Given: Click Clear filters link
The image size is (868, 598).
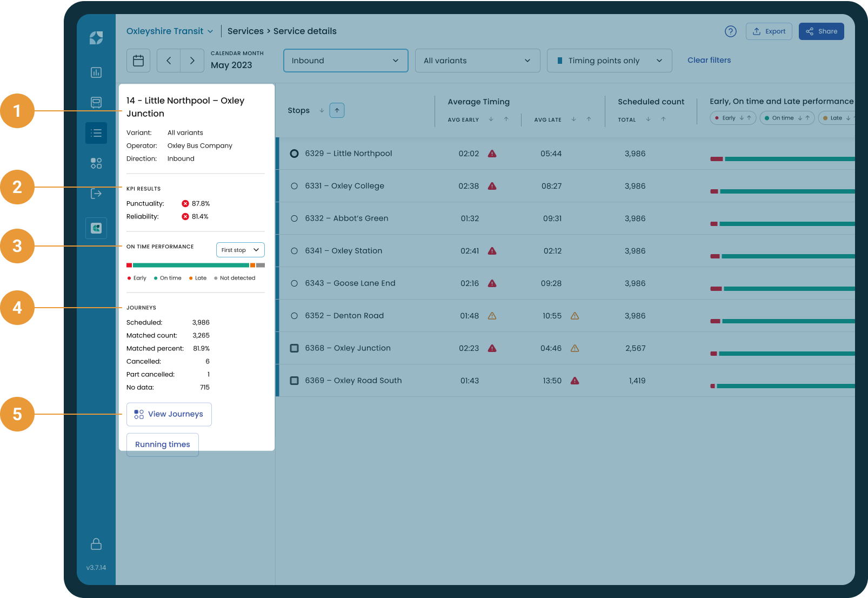Looking at the screenshot, I should 709,60.
